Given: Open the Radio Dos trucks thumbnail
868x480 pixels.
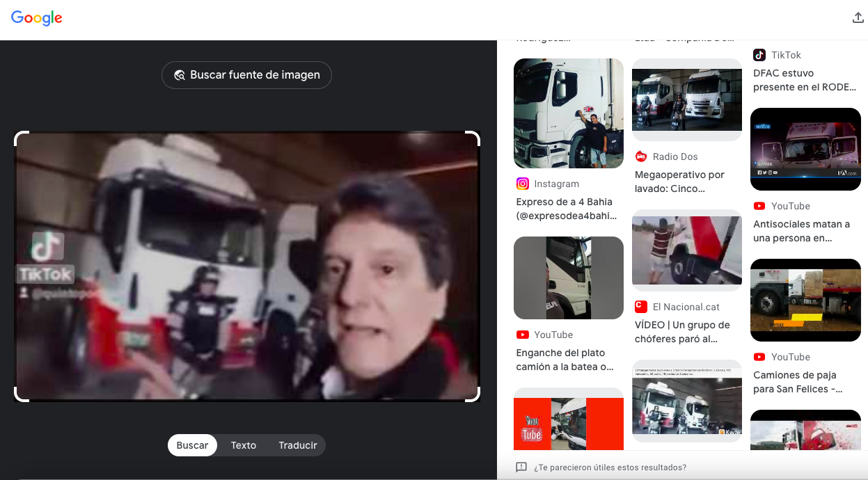Looking at the screenshot, I should 687,100.
